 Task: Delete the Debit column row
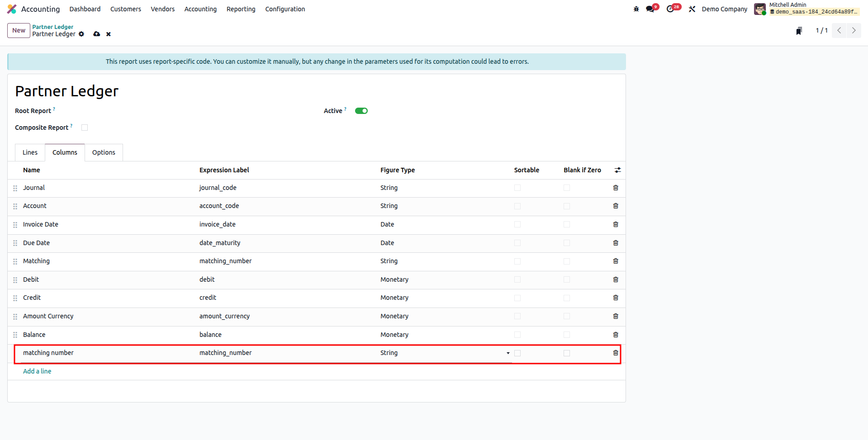(x=616, y=279)
